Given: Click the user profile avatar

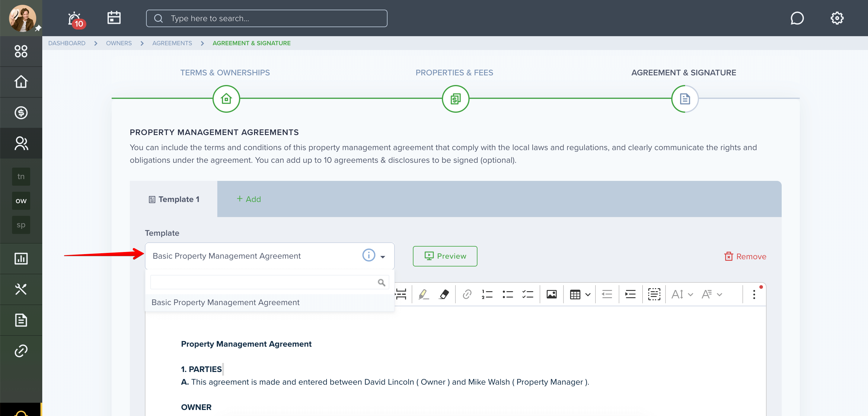Looking at the screenshot, I should 22,18.
